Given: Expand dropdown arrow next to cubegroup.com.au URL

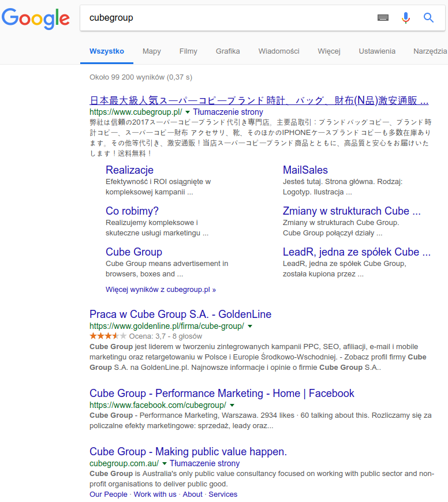Looking at the screenshot, I should click(165, 463).
